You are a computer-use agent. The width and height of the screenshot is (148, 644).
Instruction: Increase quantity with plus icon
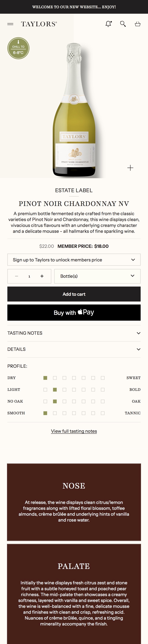click(x=42, y=276)
